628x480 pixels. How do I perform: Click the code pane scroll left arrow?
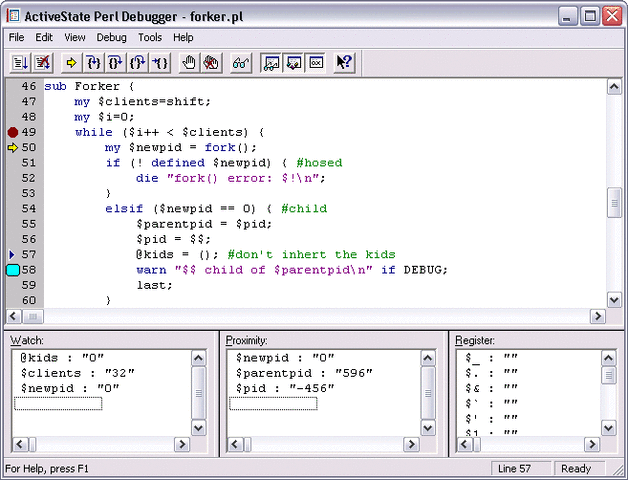point(13,316)
